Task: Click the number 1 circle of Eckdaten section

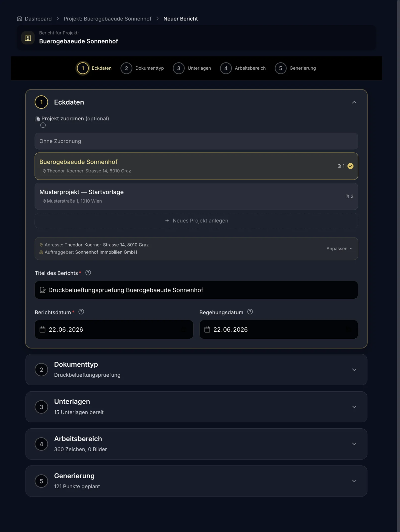Action: click(41, 102)
